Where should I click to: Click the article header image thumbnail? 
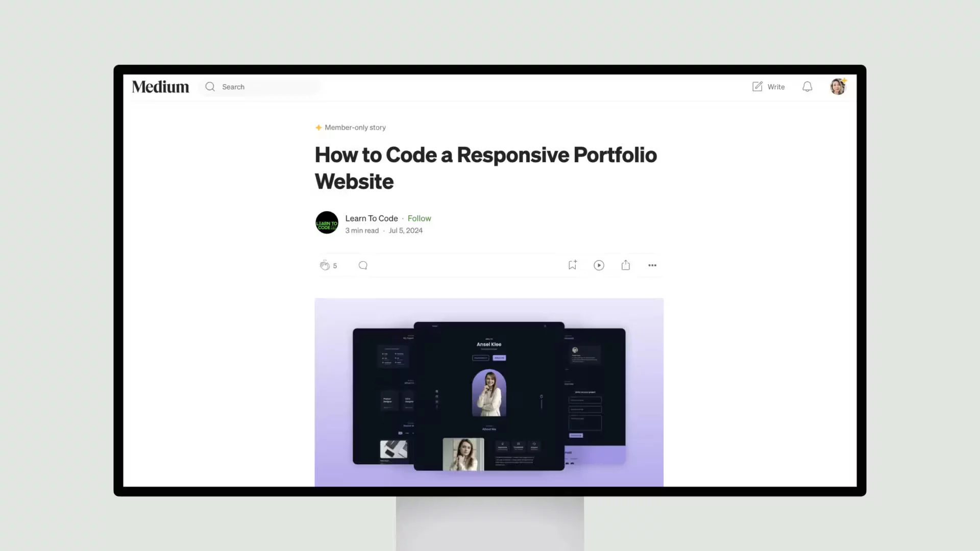coord(489,392)
